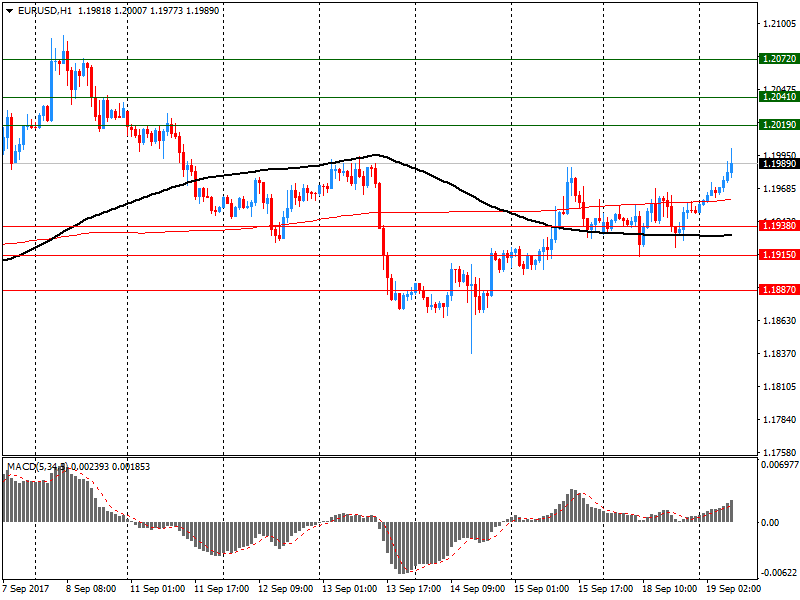Select the 1.20410 green resistance level label
Viewport: 800px width, 600px height.
[779, 96]
